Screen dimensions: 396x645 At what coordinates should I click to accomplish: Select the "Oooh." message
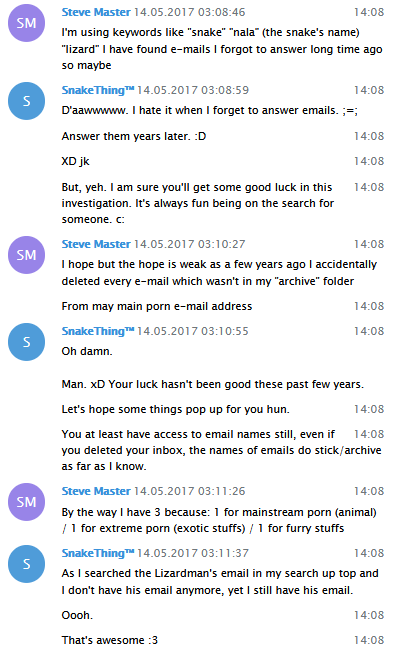coord(77,615)
